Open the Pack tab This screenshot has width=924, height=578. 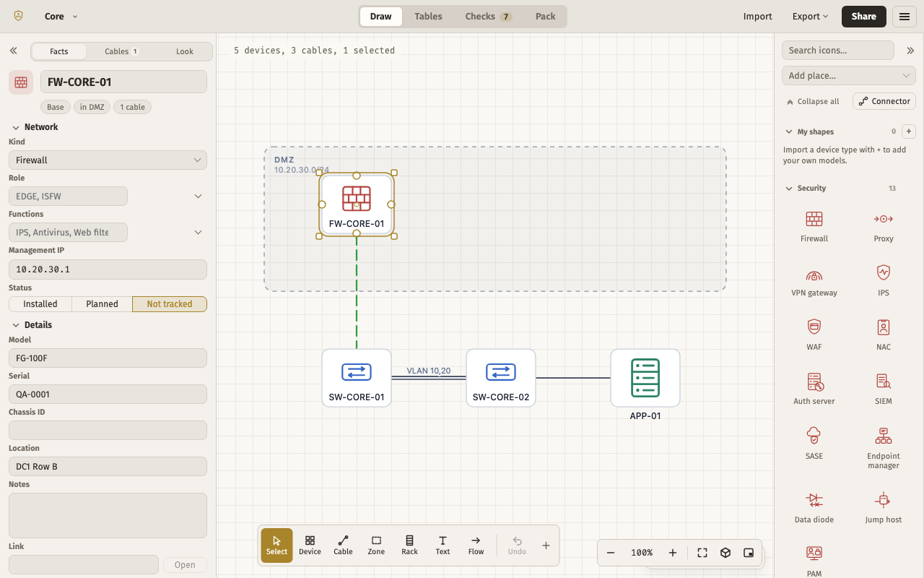coord(546,17)
